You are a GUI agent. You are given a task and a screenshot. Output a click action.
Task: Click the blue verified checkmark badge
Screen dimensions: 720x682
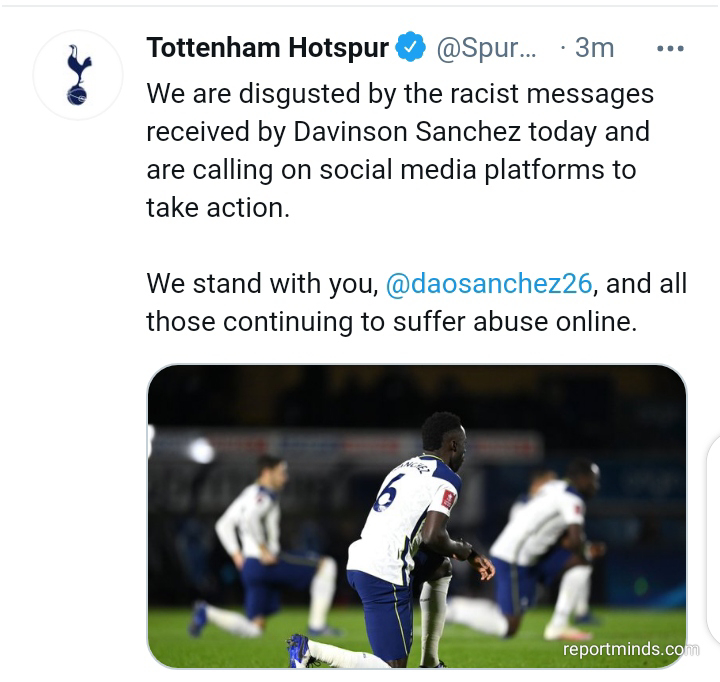pos(411,47)
